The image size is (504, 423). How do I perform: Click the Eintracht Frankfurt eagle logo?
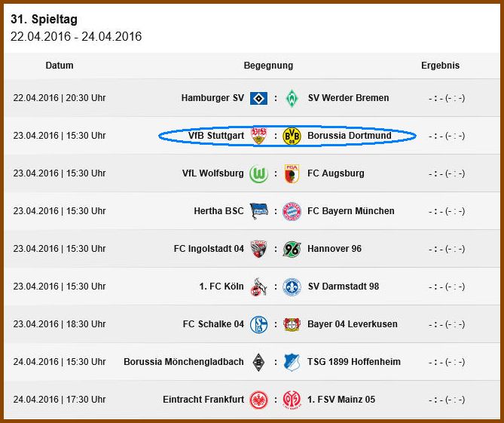[258, 400]
